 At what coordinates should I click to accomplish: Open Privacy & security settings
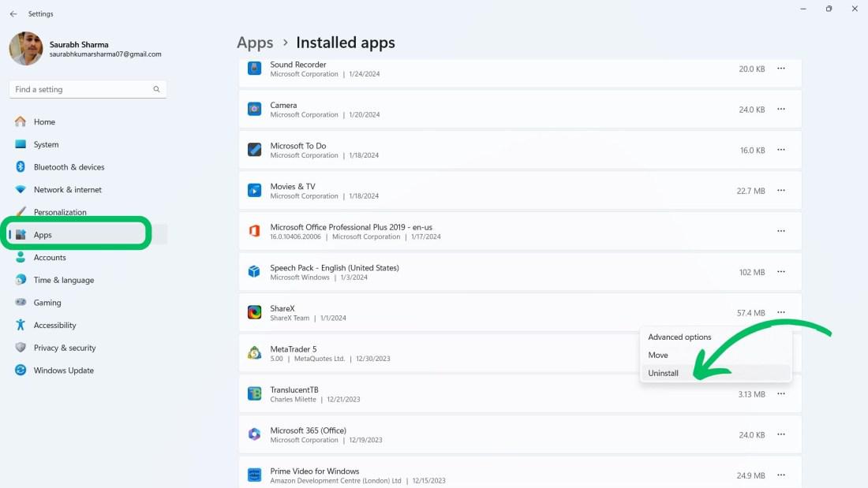pos(88,348)
